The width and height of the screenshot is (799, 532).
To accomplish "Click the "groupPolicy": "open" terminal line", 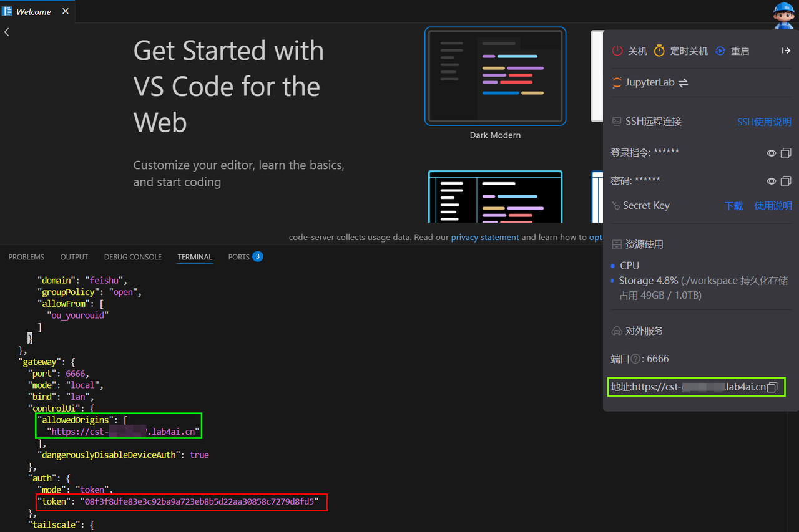I will pos(90,292).
